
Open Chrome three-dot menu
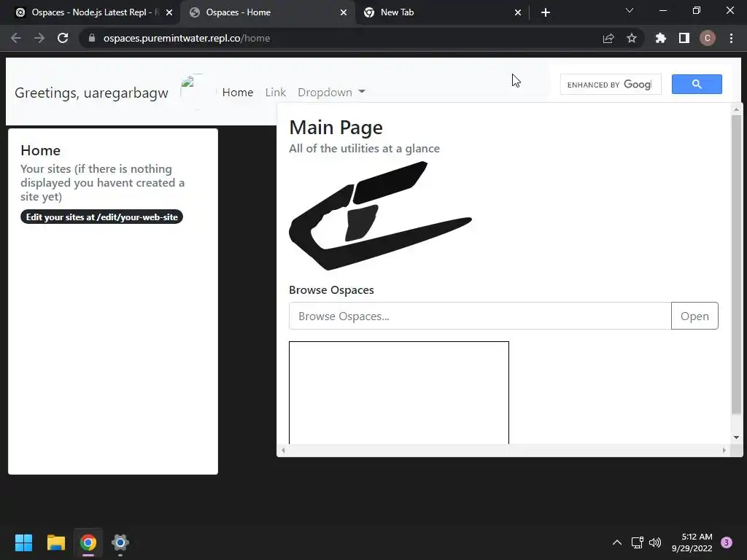pyautogui.click(x=731, y=38)
